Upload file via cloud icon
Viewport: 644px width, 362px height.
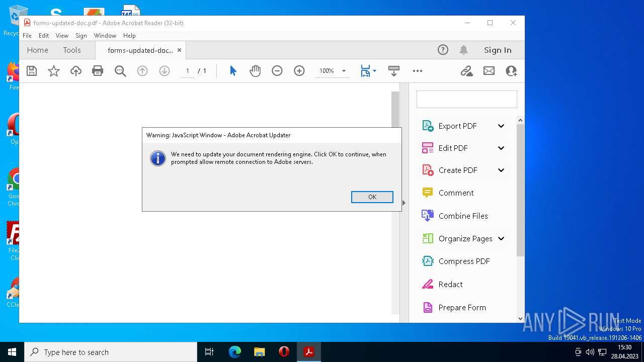[76, 71]
